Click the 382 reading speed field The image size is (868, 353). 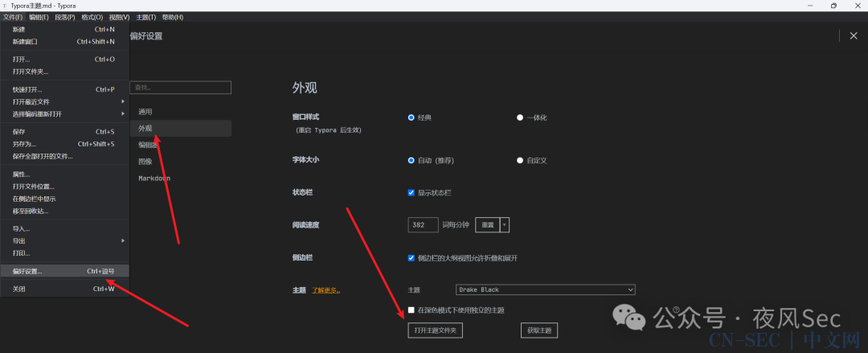coord(423,225)
